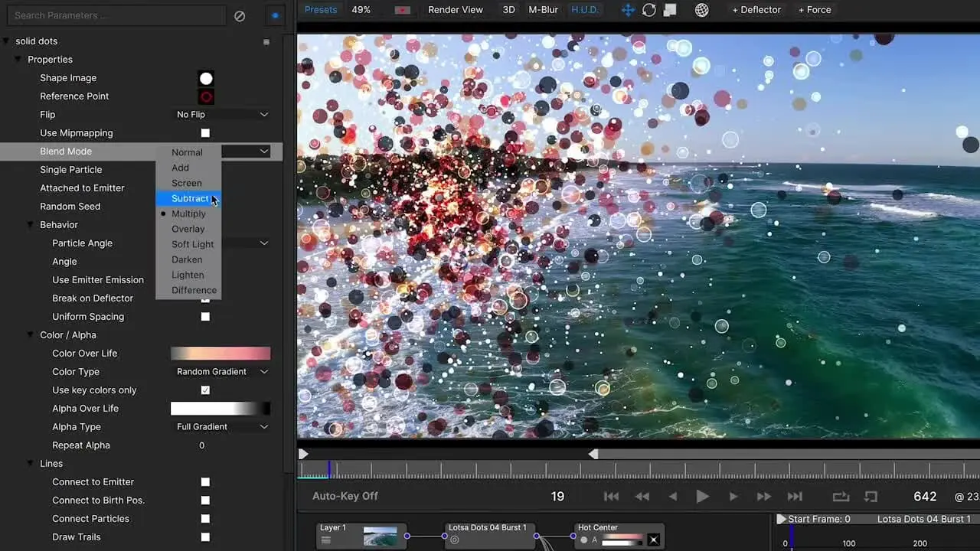This screenshot has height=551, width=980.
Task: Open the Flip dropdown
Action: pos(222,115)
